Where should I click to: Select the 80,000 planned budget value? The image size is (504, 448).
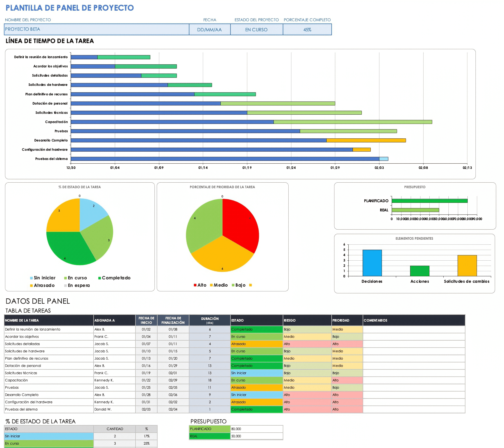point(257,429)
